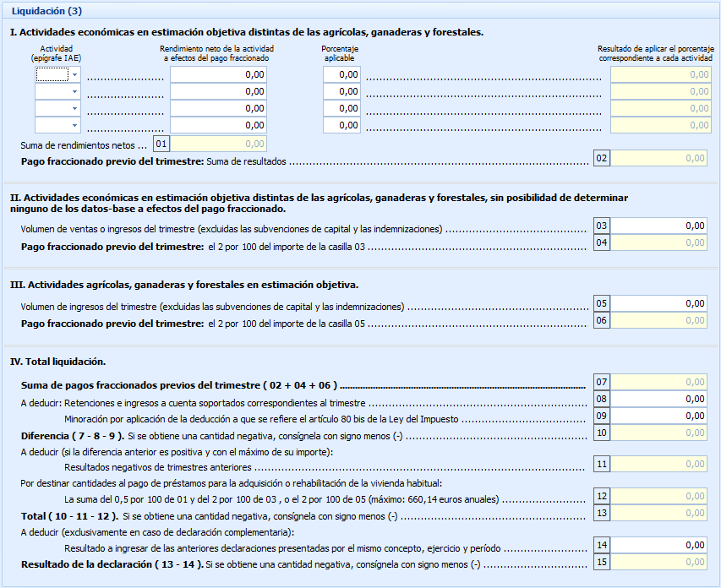Viewport: 721px width, 588px height.
Task: Click the fourth row Resultado de aplicar porcentaje field
Action: [661, 126]
